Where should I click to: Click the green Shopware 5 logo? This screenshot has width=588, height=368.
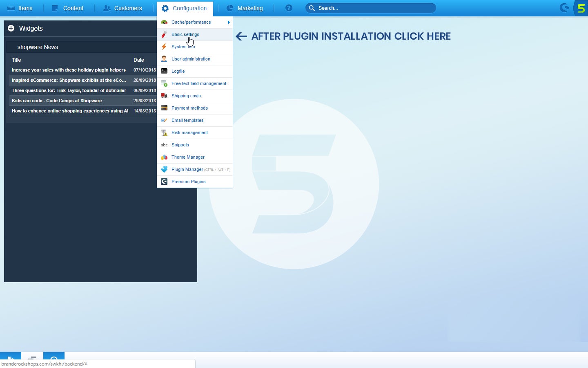(x=581, y=8)
